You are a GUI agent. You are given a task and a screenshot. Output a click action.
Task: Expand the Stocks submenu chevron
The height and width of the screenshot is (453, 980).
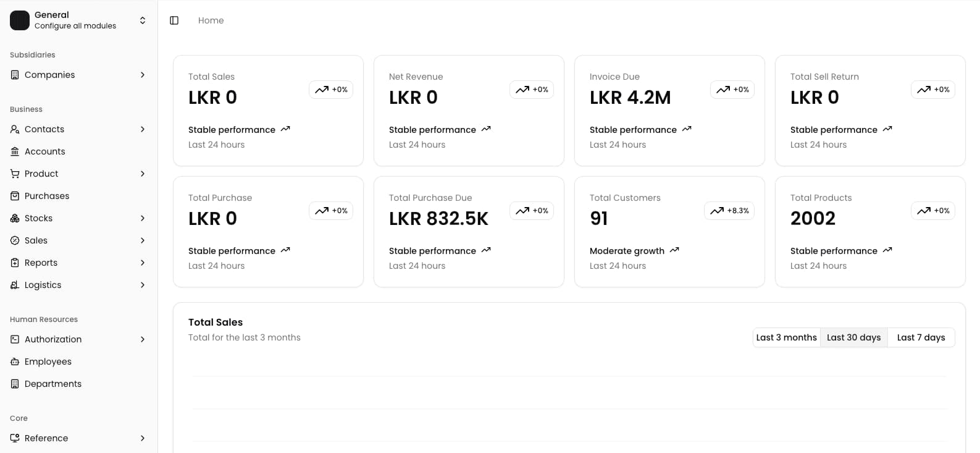pyautogui.click(x=143, y=218)
